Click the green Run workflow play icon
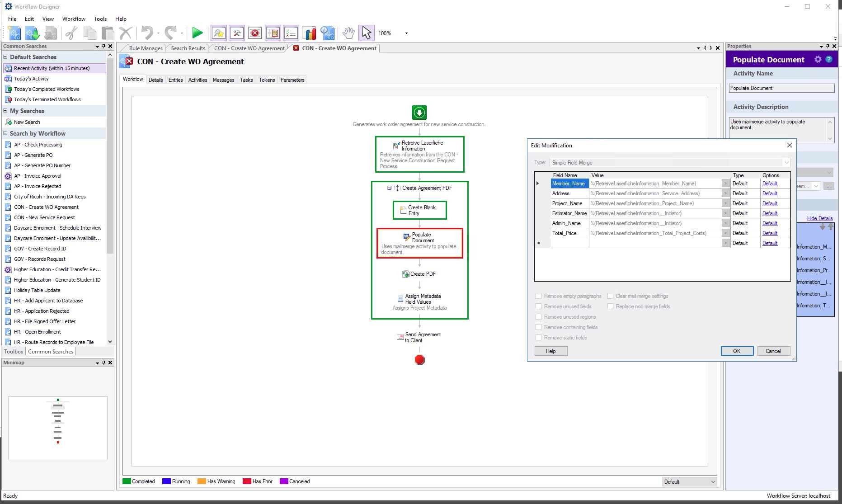 point(197,33)
